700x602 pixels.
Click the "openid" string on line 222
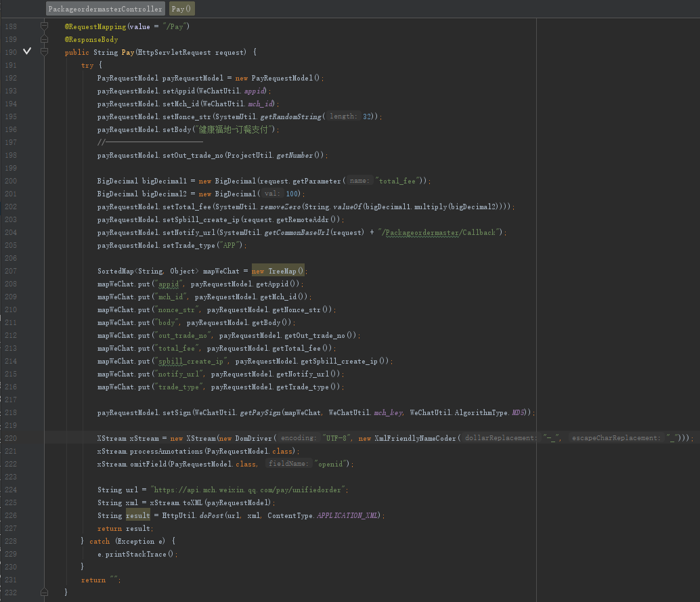click(x=331, y=465)
